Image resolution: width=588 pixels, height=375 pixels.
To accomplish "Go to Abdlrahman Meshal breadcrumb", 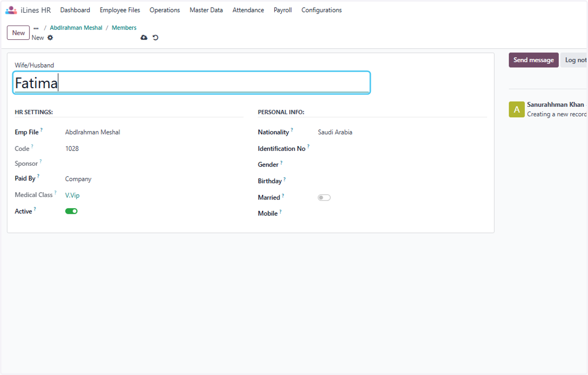I will coord(76,28).
